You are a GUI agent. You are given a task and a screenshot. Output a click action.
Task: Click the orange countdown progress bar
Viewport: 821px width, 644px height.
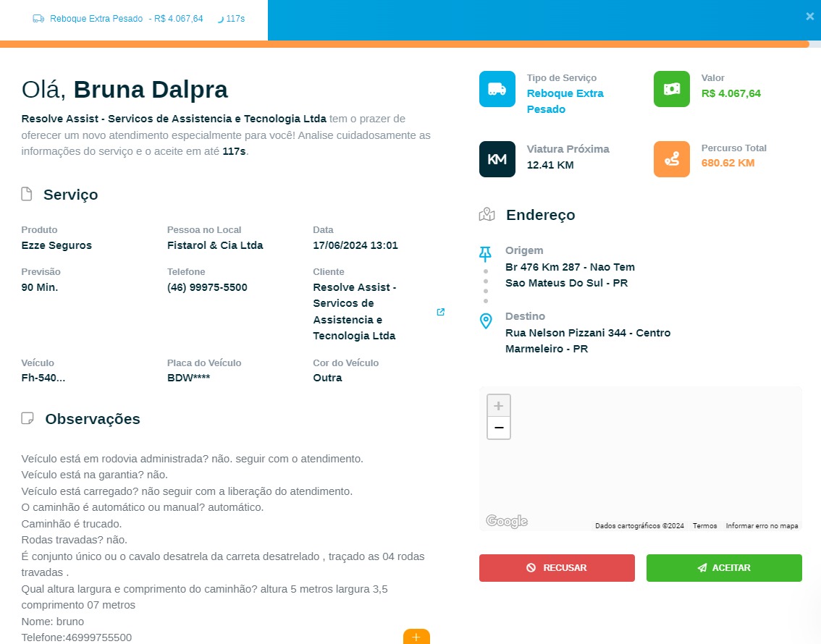pos(404,44)
